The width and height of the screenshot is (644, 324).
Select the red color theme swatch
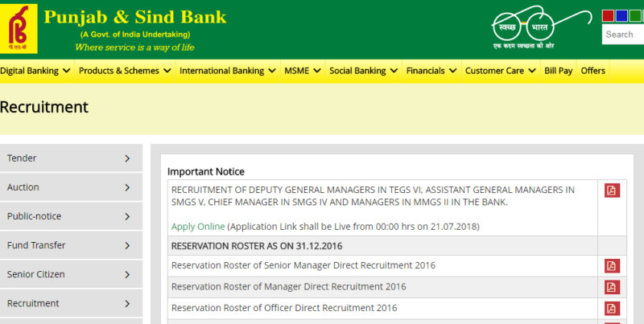pyautogui.click(x=609, y=15)
